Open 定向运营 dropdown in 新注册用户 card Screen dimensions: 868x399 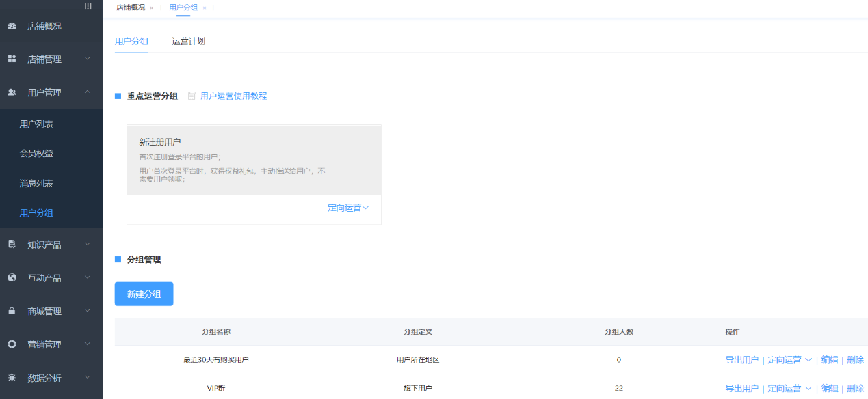(348, 208)
